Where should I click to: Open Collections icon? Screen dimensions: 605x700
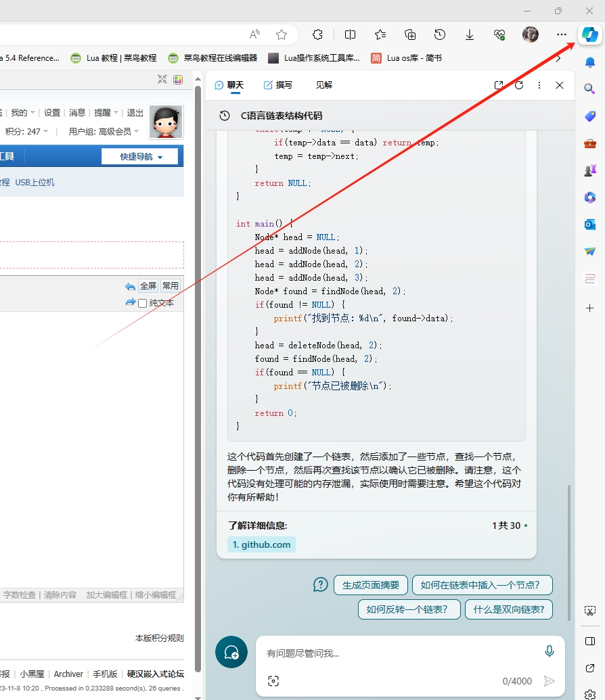(x=410, y=34)
